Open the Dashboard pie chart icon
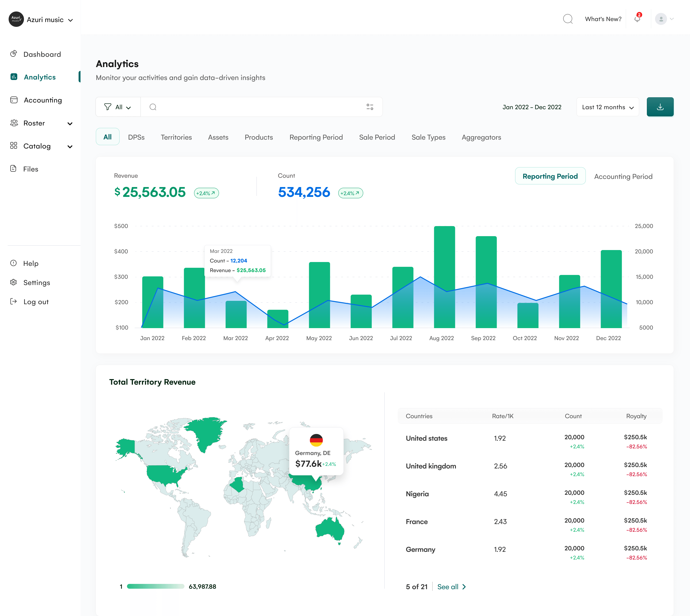 (14, 54)
